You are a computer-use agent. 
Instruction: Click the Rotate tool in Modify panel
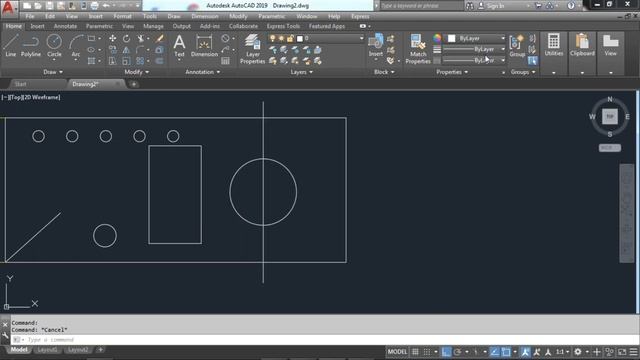(x=127, y=38)
